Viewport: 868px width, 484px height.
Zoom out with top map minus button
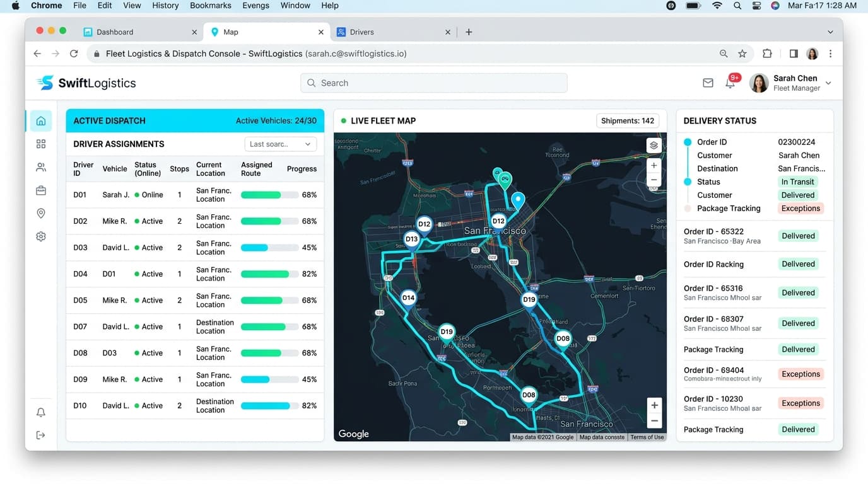tap(654, 180)
